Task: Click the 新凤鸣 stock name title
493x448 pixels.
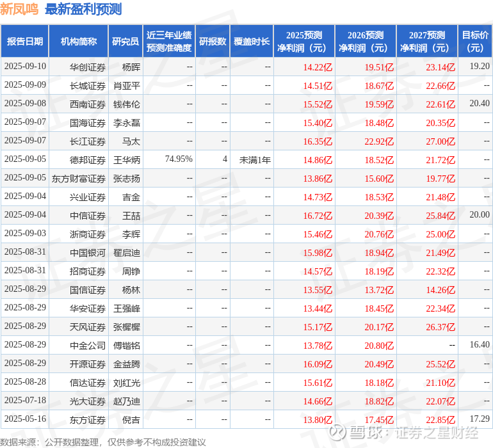Action: pos(19,9)
